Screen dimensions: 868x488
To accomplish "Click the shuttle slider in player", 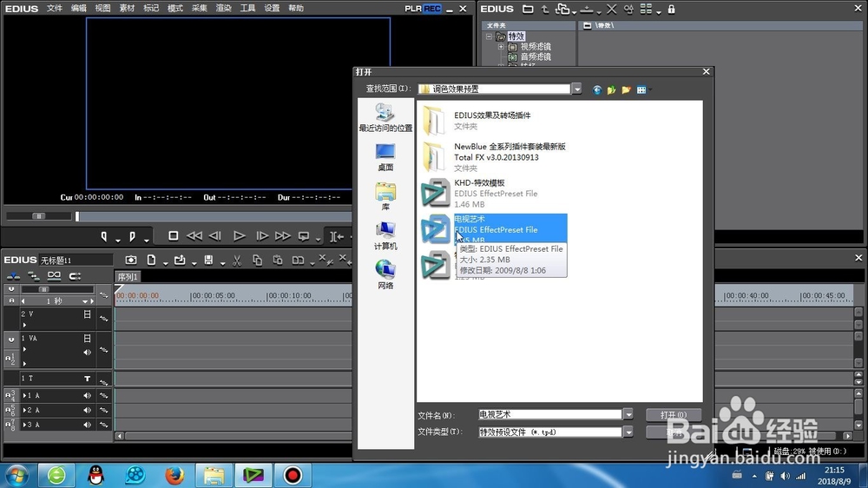I will [x=39, y=216].
